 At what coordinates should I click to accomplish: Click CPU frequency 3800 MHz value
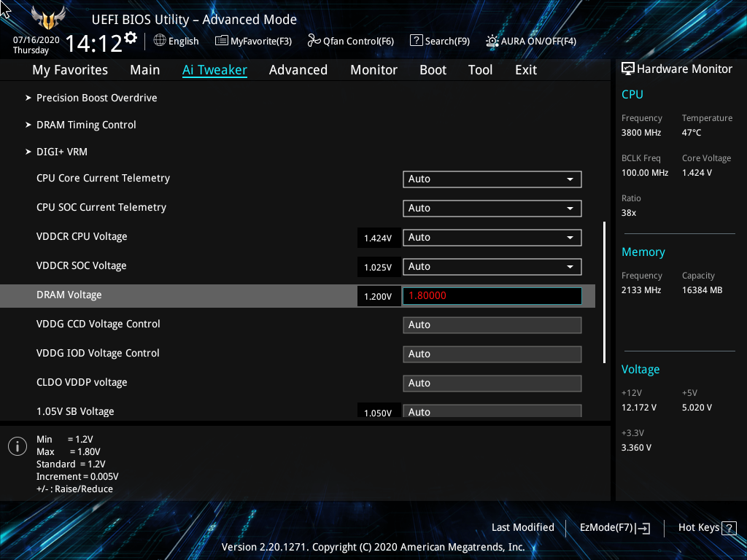(x=641, y=133)
